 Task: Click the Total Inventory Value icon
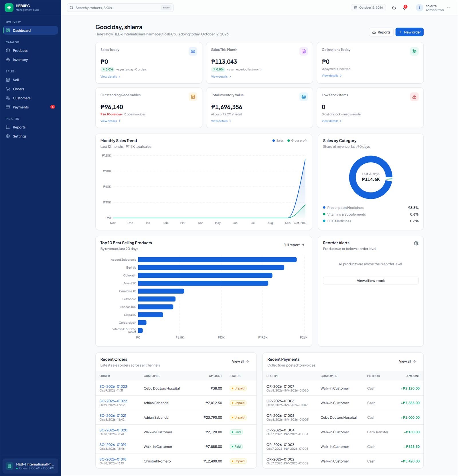click(x=303, y=97)
